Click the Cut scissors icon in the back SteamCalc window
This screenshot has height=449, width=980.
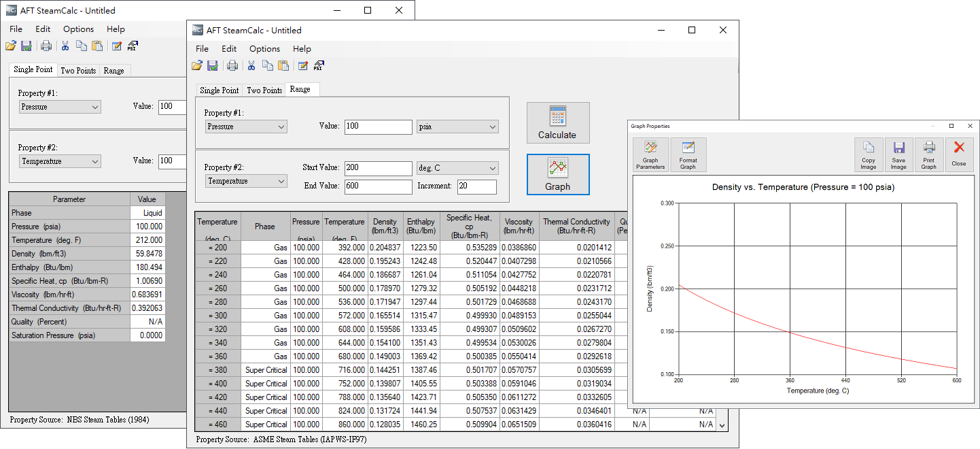pos(65,46)
